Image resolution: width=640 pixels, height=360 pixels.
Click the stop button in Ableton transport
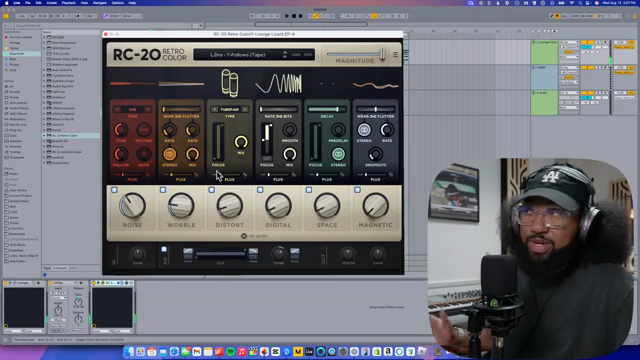click(294, 16)
